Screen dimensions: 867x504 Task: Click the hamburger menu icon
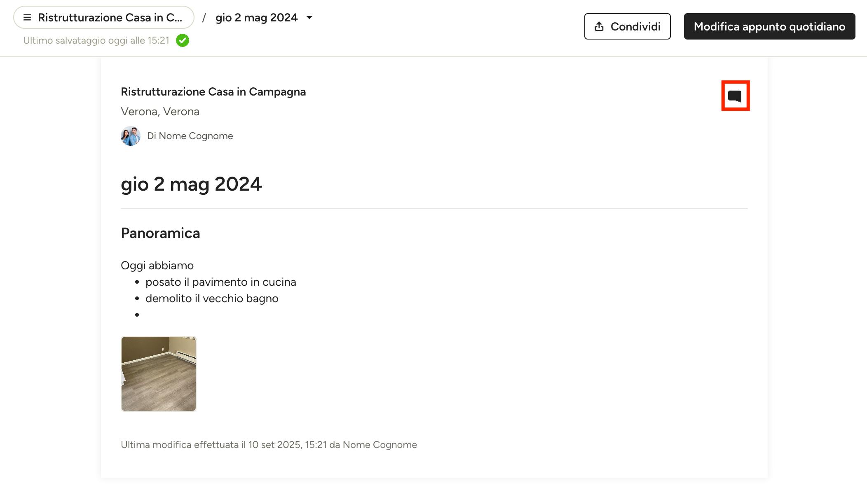click(27, 17)
